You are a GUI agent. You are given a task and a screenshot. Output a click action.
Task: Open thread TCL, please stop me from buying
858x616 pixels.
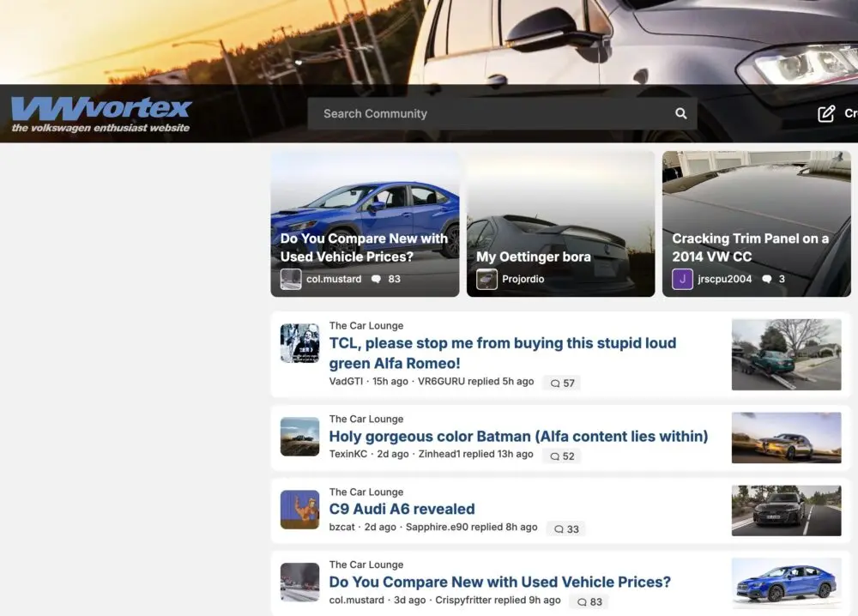[x=502, y=353]
